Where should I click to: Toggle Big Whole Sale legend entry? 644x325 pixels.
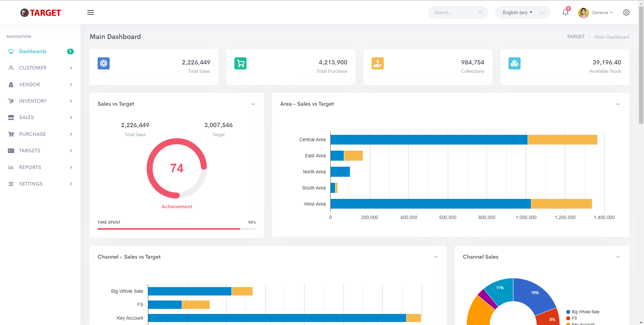583,312
